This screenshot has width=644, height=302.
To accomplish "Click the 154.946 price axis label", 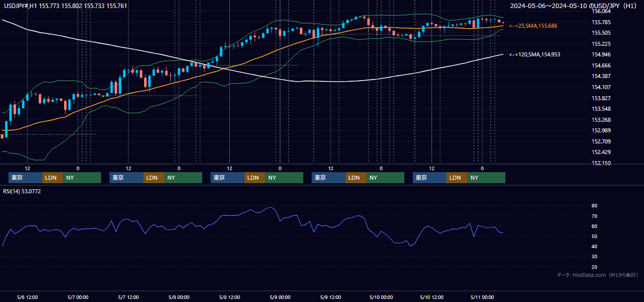I will (602, 54).
